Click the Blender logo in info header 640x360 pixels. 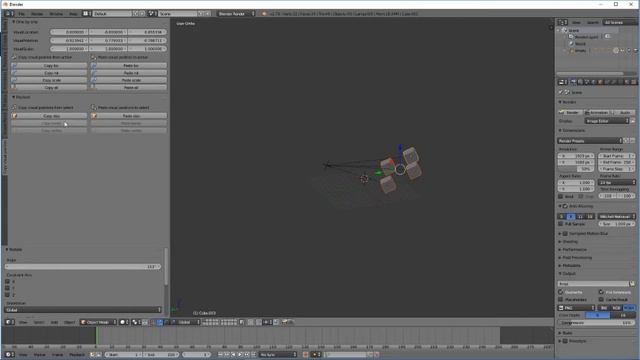pyautogui.click(x=264, y=13)
